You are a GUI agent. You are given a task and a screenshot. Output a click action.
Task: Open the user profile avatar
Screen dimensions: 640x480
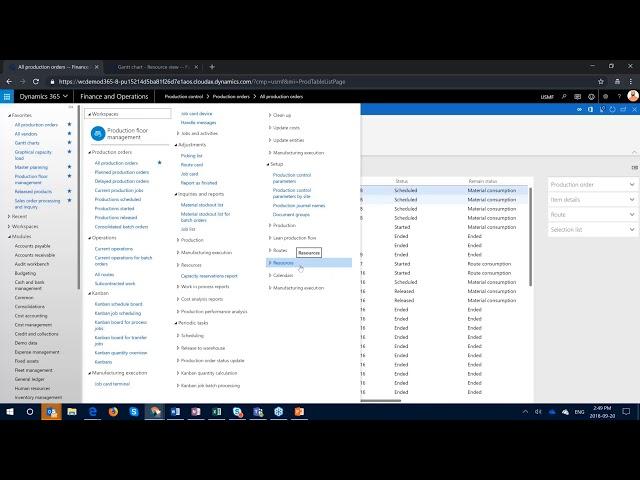(x=633, y=96)
